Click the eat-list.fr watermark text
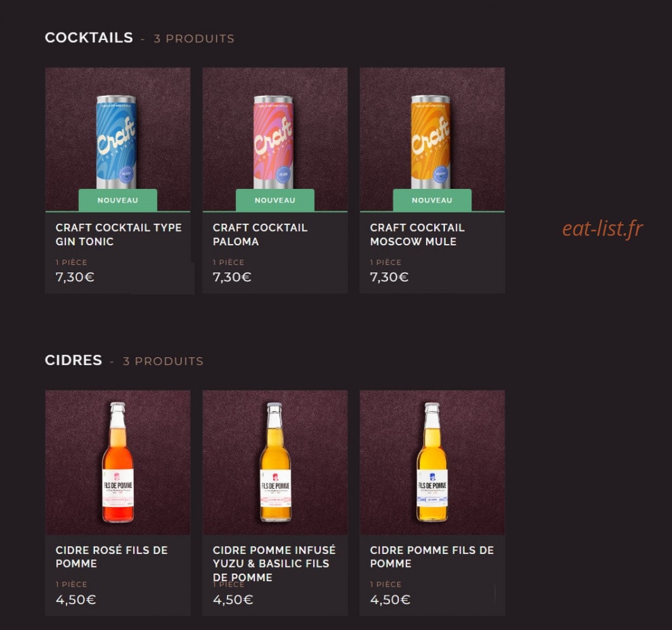 (x=602, y=228)
